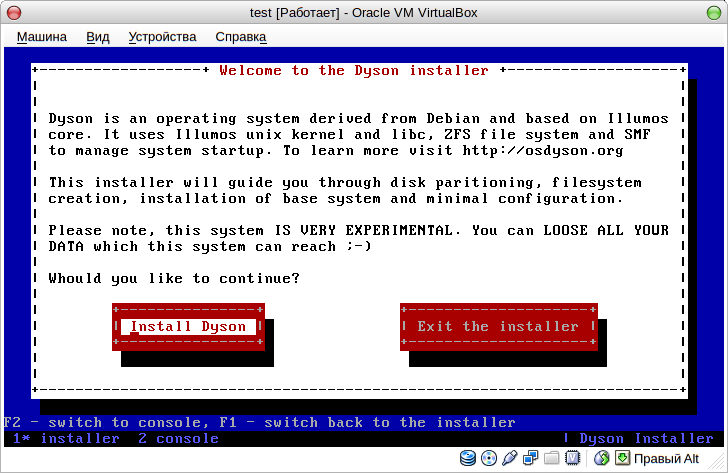Select the '2 console' screen tab
The width and height of the screenshot is (728, 473).
point(178,439)
